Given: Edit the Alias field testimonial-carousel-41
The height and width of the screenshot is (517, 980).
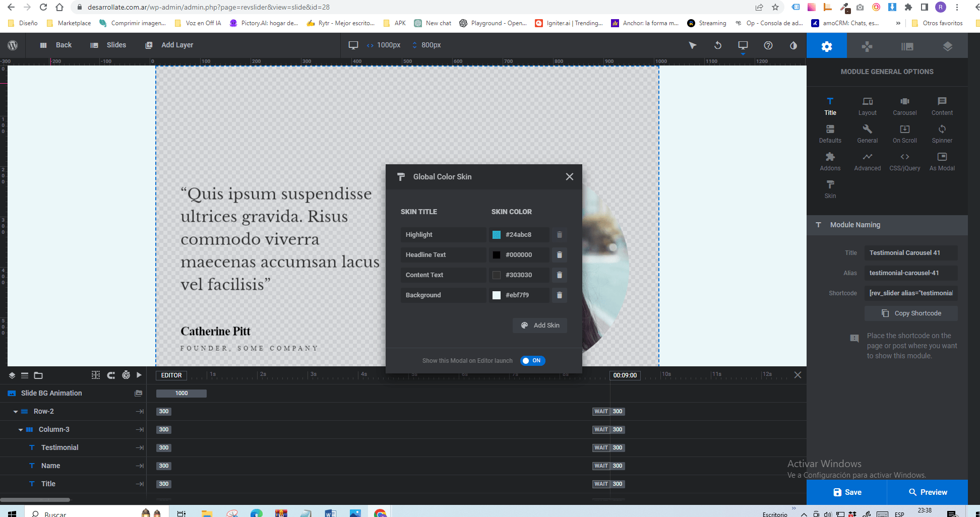Looking at the screenshot, I should coord(911,273).
